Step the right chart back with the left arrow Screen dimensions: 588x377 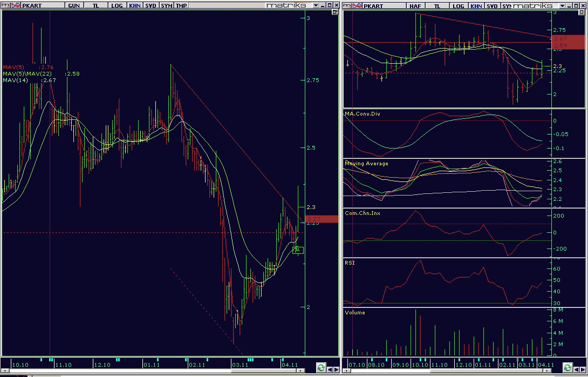point(576,369)
